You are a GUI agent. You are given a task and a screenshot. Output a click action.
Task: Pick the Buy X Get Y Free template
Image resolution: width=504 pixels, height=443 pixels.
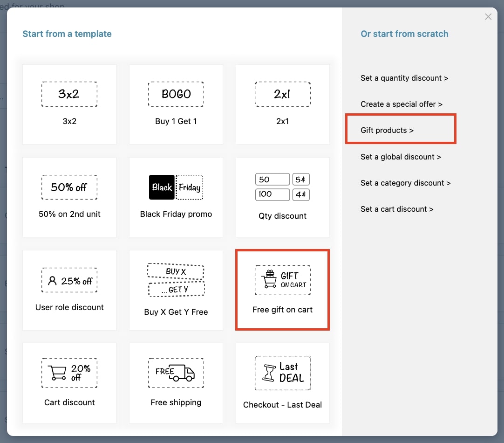point(176,290)
